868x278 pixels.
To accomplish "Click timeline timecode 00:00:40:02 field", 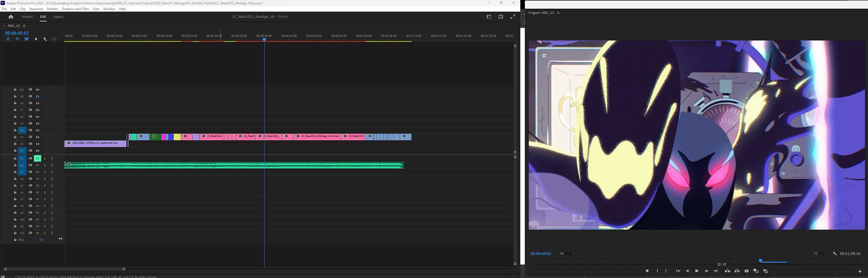I will [17, 33].
